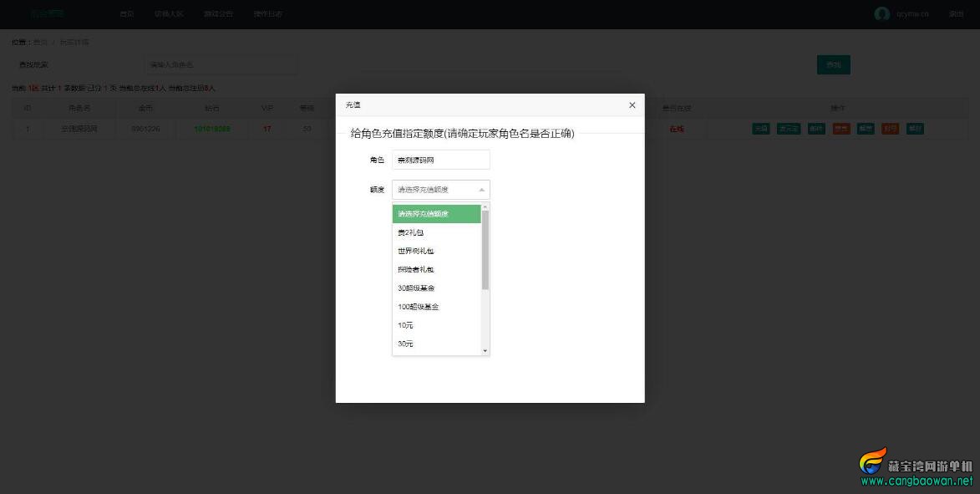Select the 10元 recharge amount
The height and width of the screenshot is (494, 980).
pyautogui.click(x=437, y=325)
